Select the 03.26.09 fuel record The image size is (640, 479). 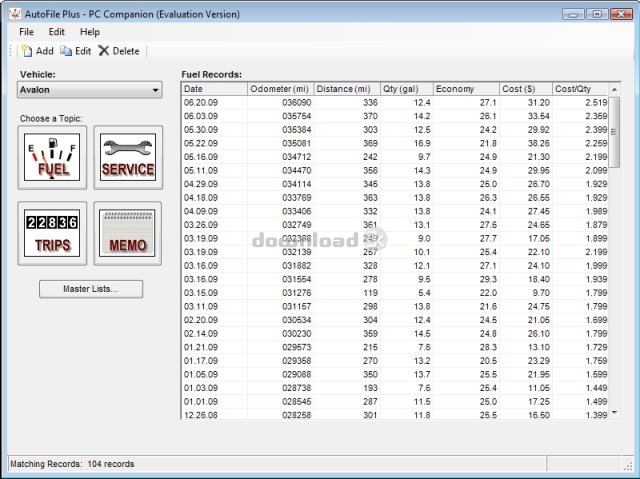(x=395, y=225)
